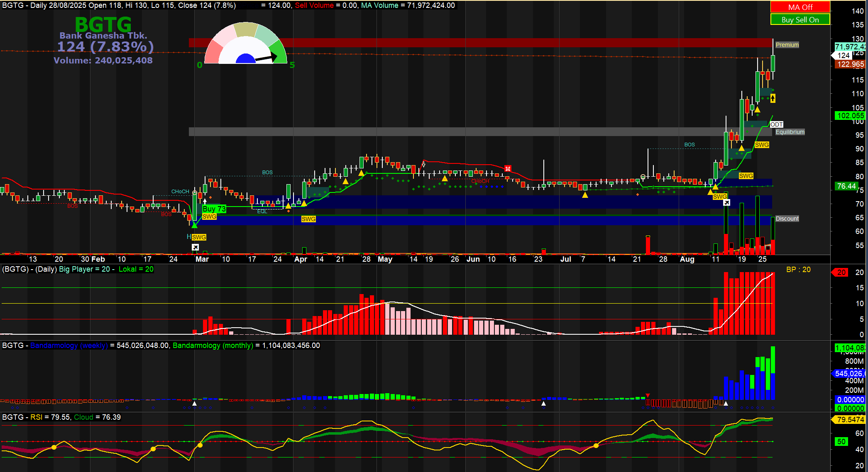Image resolution: width=868 pixels, height=472 pixels.
Task: Click the blue gauge needle hub
Action: tap(246, 58)
